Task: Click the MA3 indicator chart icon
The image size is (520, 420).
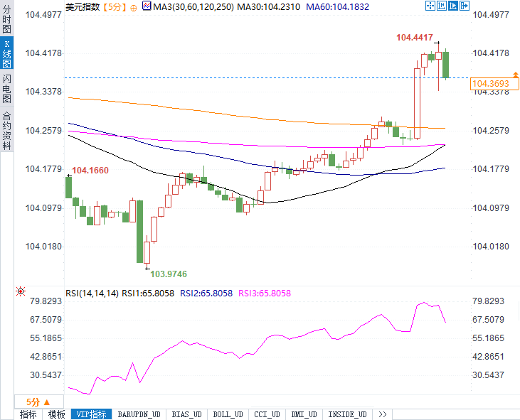Action: coord(147,6)
